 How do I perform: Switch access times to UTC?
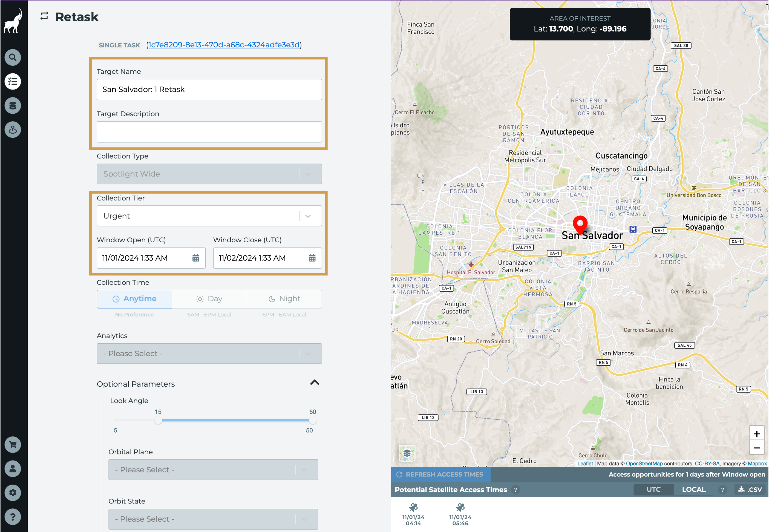653,489
